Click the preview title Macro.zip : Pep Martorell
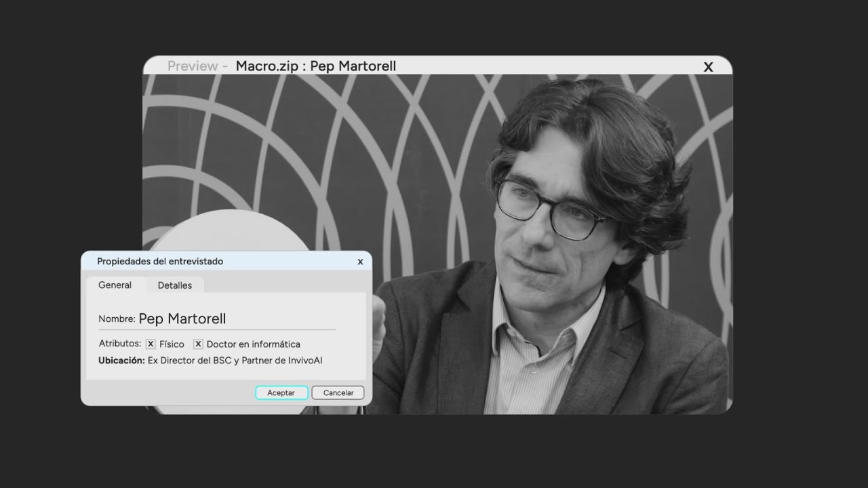This screenshot has height=488, width=868. click(316, 66)
